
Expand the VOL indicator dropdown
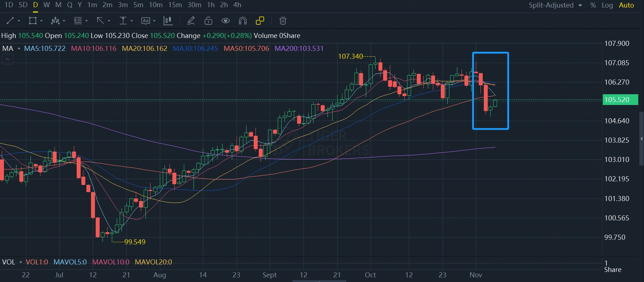point(20,262)
